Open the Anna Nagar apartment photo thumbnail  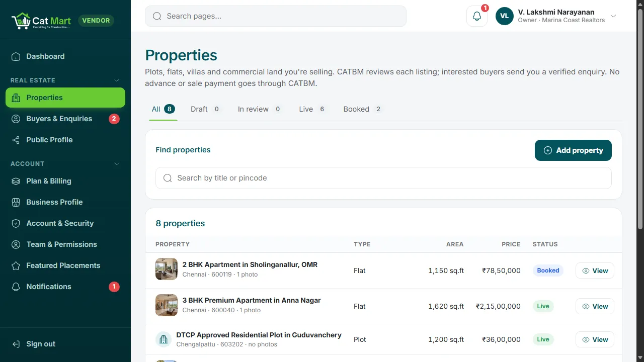(167, 305)
